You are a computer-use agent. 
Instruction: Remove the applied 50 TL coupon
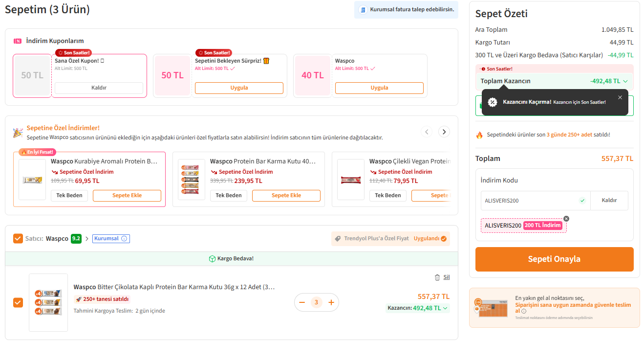99,88
